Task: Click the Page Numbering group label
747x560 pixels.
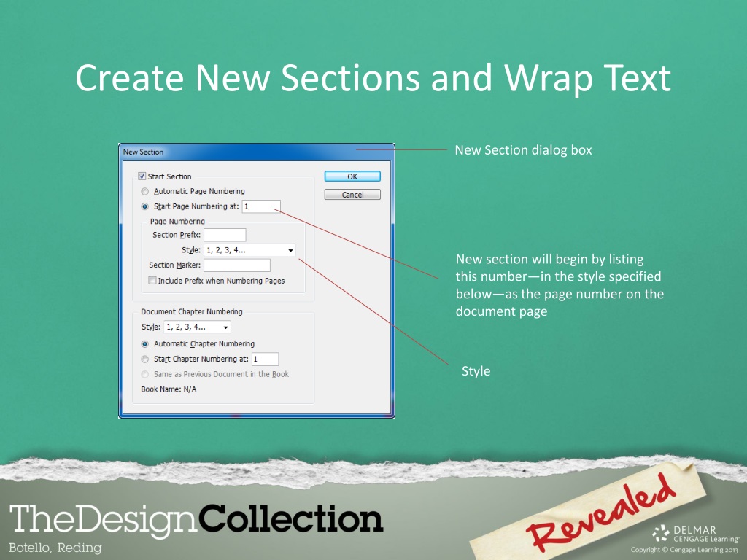Action: click(177, 222)
